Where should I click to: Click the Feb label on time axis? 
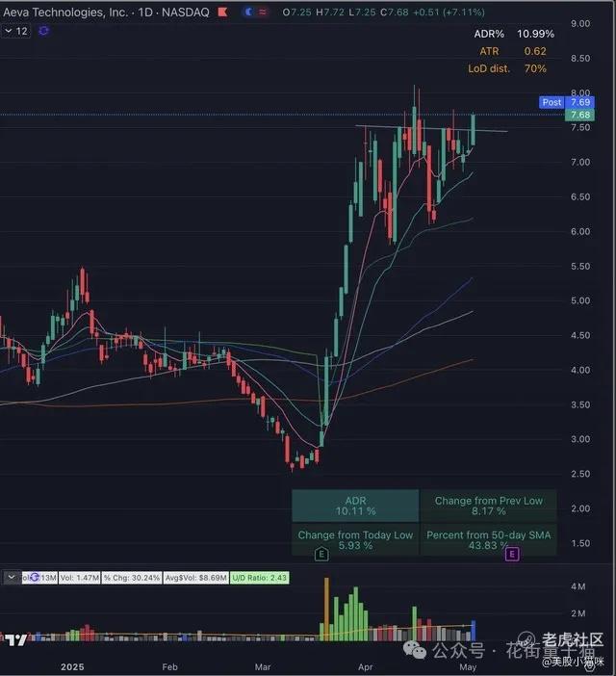tap(169, 667)
